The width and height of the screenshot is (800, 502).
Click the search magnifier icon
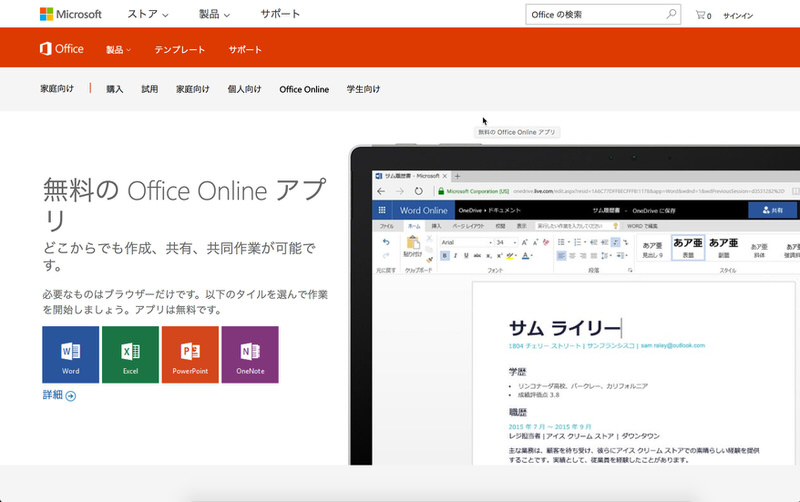672,15
